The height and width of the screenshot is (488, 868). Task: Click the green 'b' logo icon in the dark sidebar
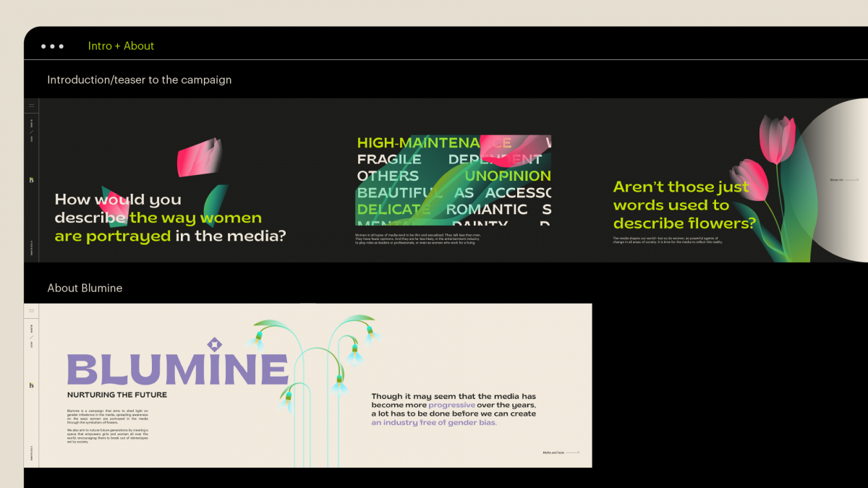[x=31, y=179]
